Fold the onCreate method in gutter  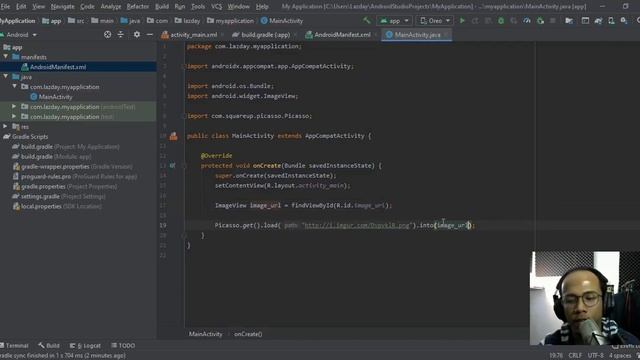tap(184, 166)
